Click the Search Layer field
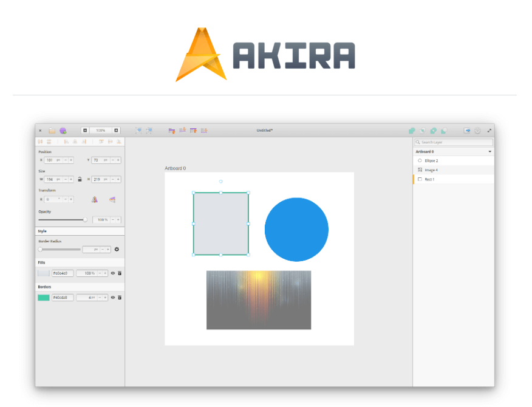The width and height of the screenshot is (532, 407). tap(454, 142)
